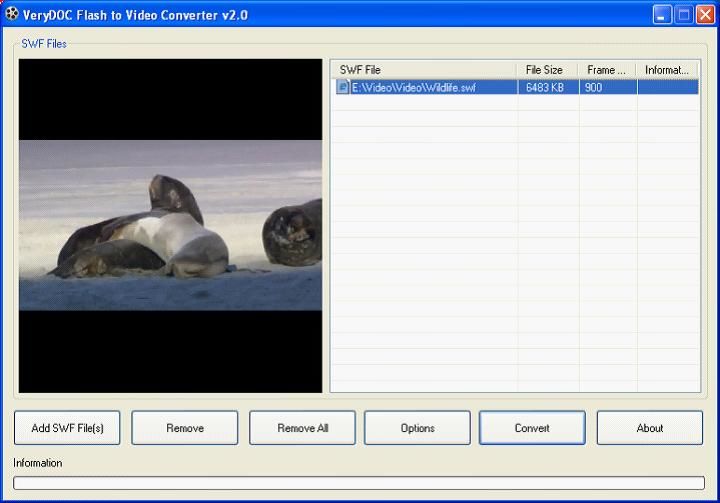Open the About dialog
The image size is (720, 503).
(x=650, y=428)
